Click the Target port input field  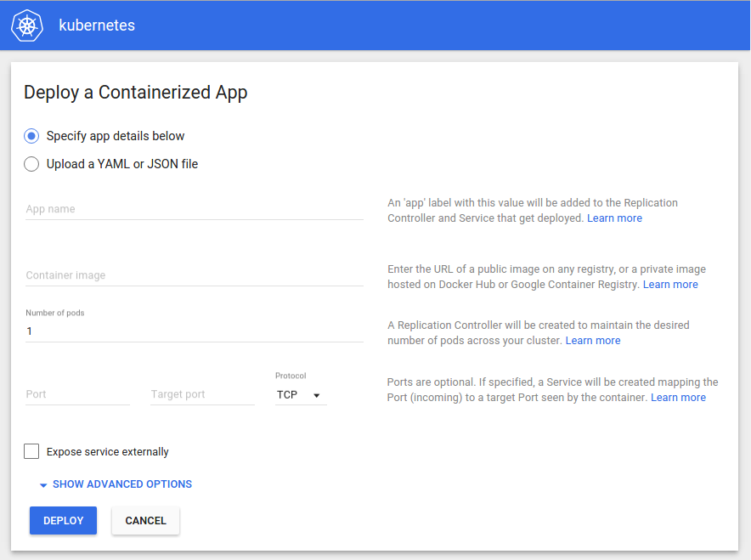(202, 393)
